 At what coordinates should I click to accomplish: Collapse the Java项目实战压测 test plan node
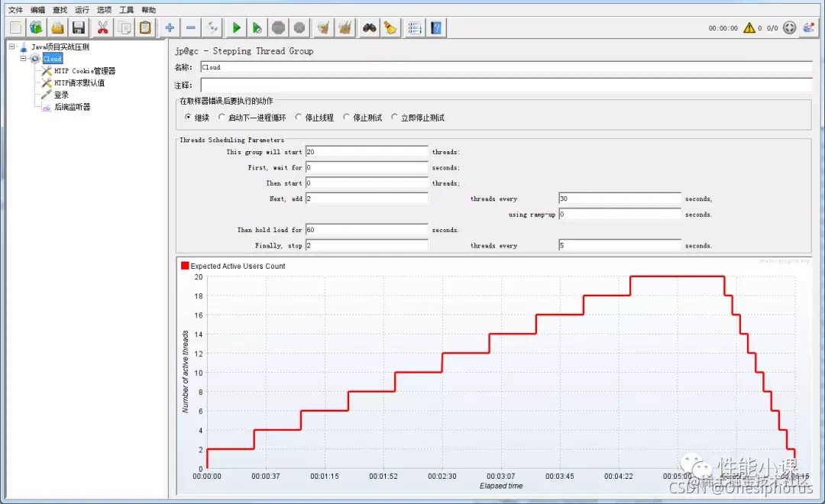(x=11, y=47)
